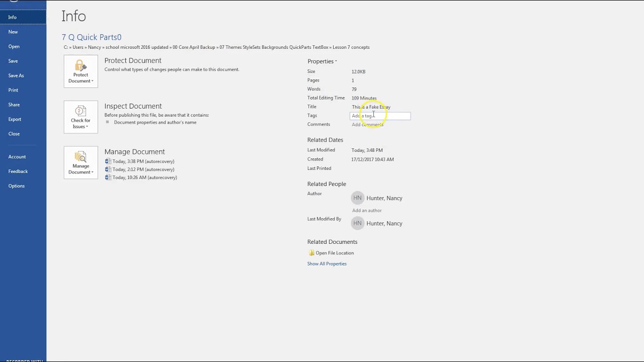Choose Save in the sidebar
Viewport: 644px width, 362px height.
point(23,61)
